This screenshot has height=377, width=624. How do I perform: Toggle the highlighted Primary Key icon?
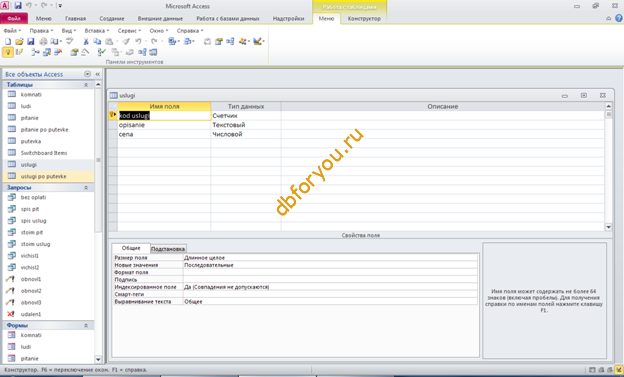[x=8, y=52]
